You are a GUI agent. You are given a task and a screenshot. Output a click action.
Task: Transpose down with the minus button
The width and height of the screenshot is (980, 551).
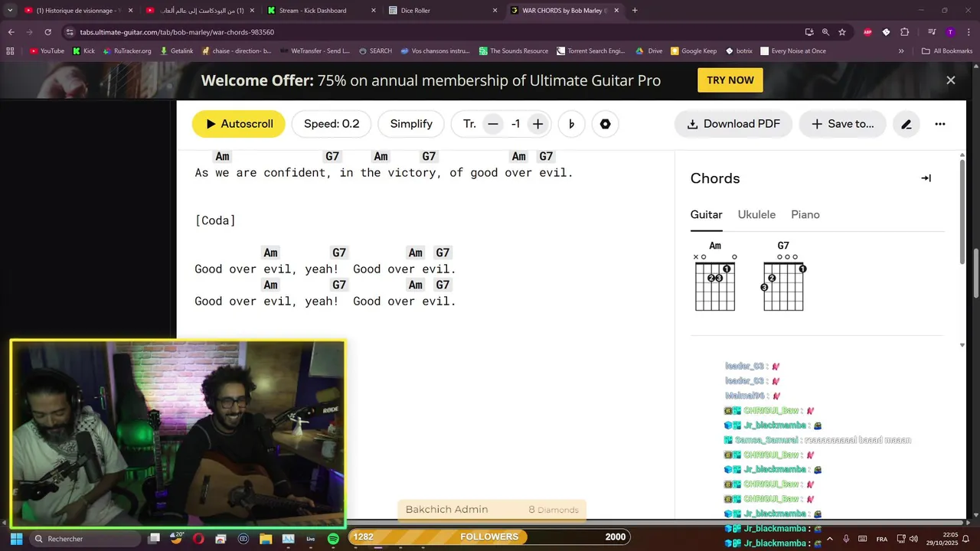(493, 124)
